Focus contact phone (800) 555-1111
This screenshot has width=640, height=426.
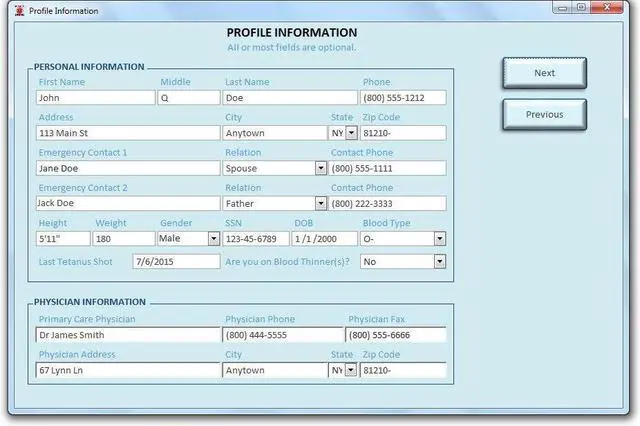tap(387, 168)
